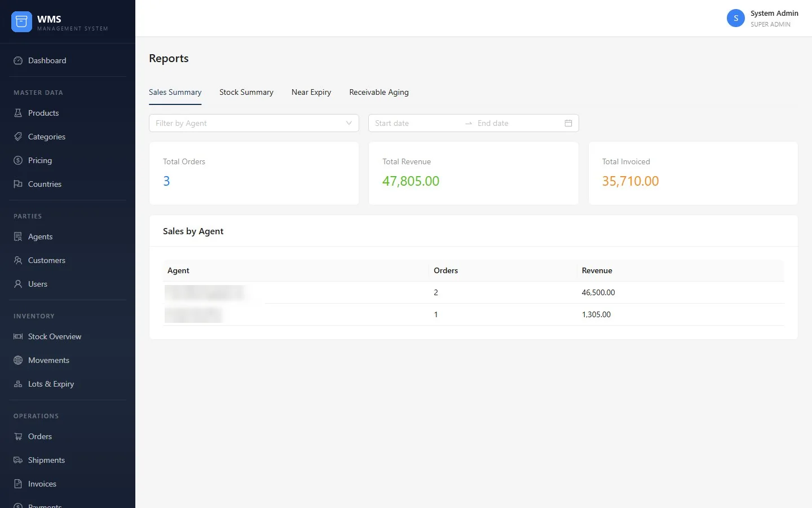The image size is (812, 508).
Task: Click the Movements globe icon
Action: tap(18, 360)
